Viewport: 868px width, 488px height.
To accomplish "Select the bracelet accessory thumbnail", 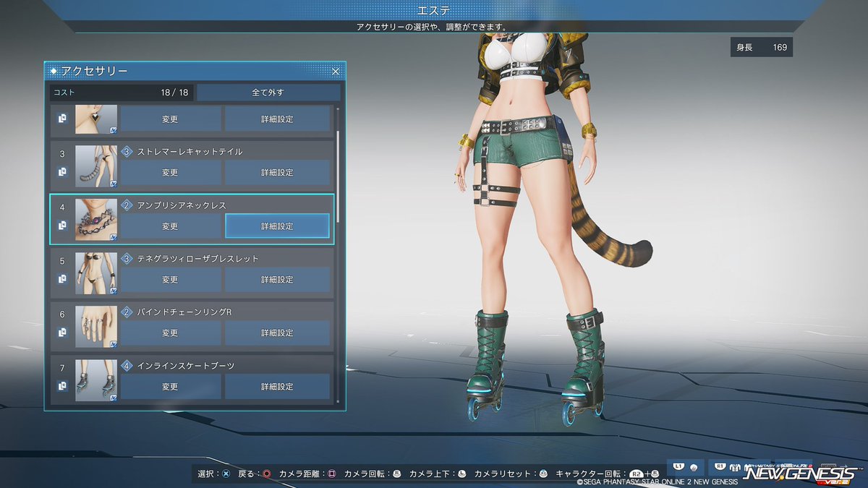I will coord(96,273).
